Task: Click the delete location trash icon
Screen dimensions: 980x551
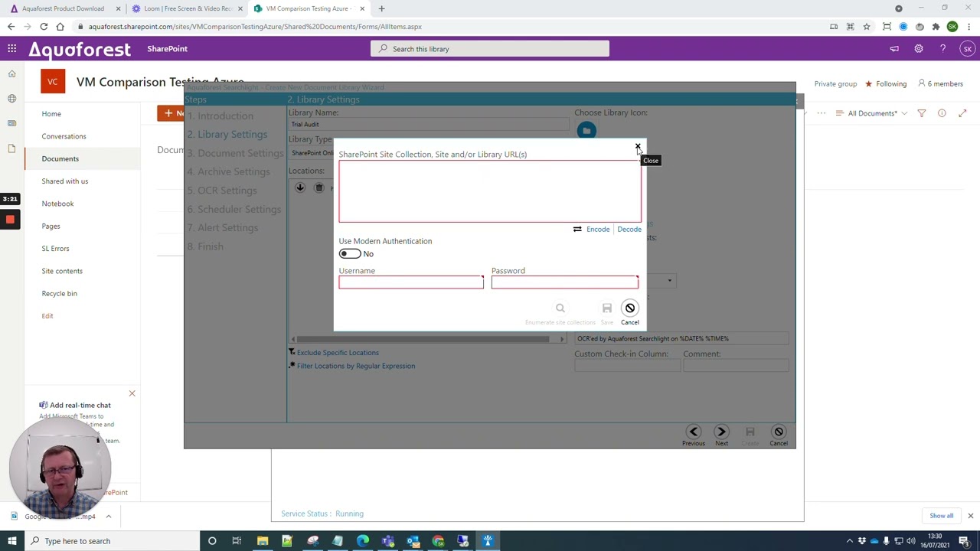Action: click(x=319, y=187)
